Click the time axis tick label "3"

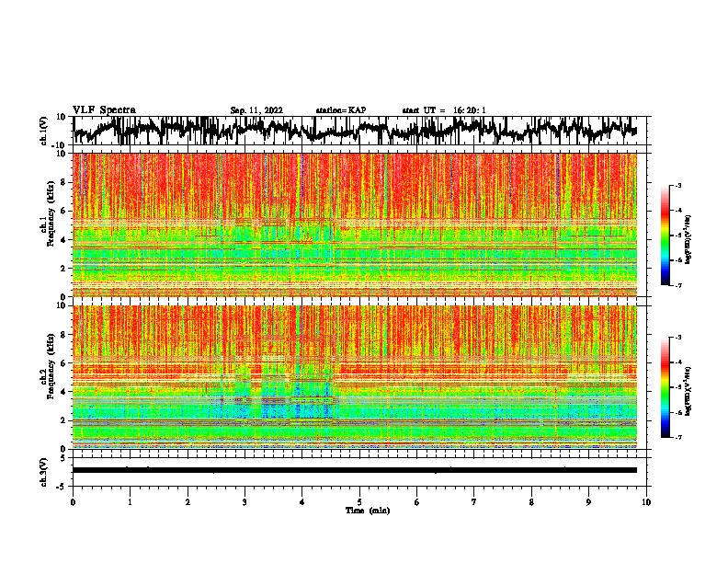click(x=245, y=502)
